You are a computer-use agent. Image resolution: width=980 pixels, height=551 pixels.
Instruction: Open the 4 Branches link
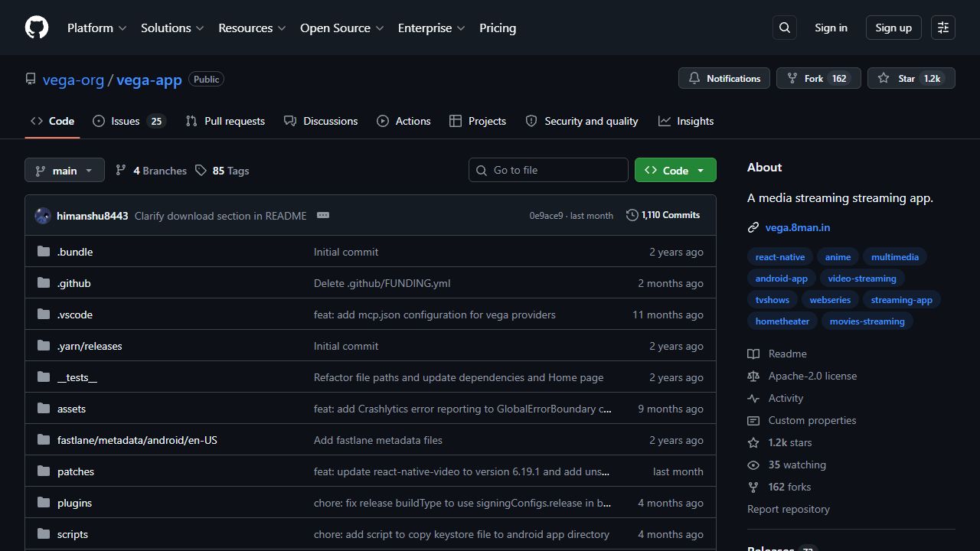pyautogui.click(x=151, y=171)
